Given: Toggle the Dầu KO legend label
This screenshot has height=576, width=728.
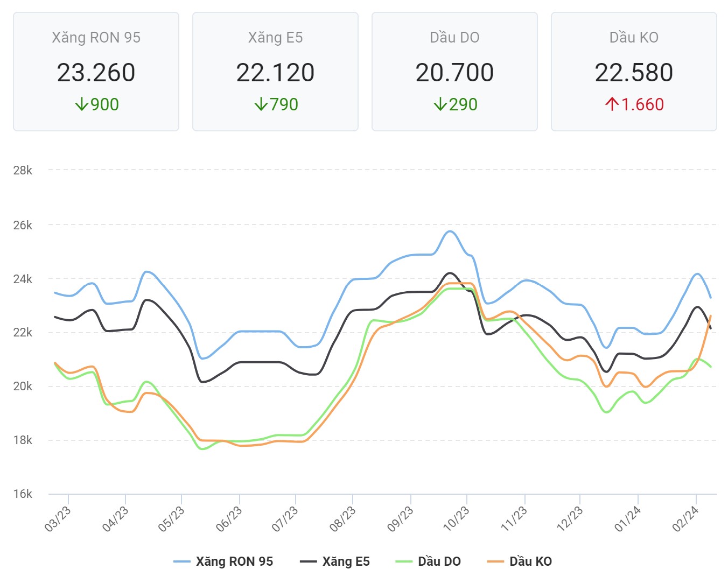Looking at the screenshot, I should [530, 561].
